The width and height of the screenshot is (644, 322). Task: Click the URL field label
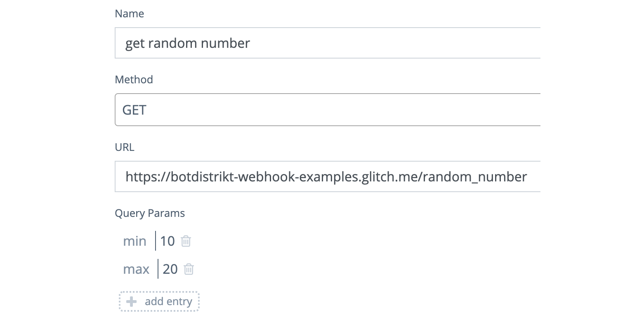[x=125, y=147]
